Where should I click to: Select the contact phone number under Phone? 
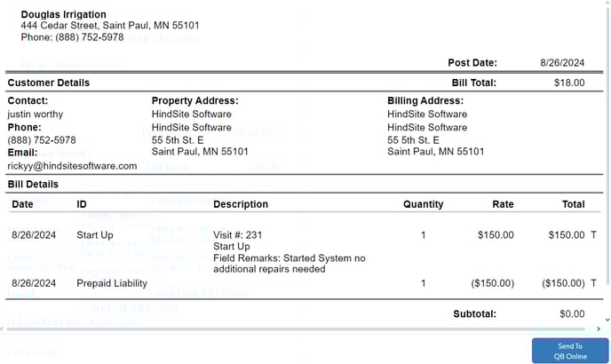coord(42,140)
